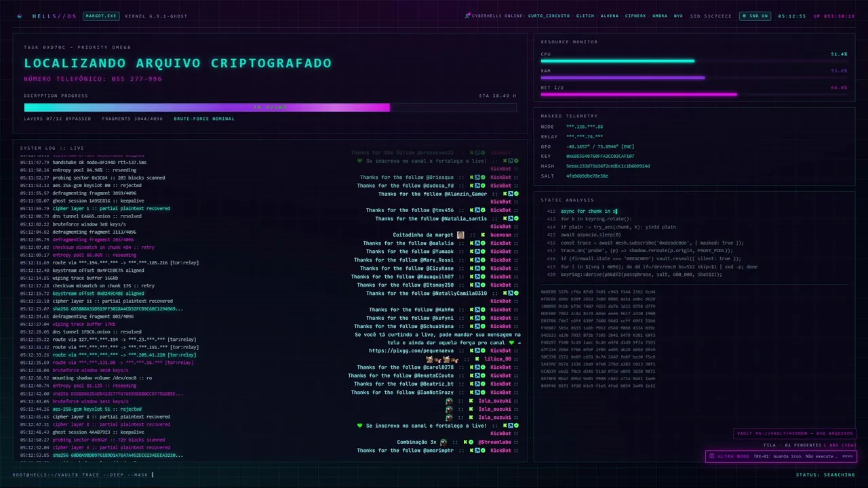868x488 pixels.
Task: Click the green heart after força pro canal
Action: pyautogui.click(x=512, y=343)
